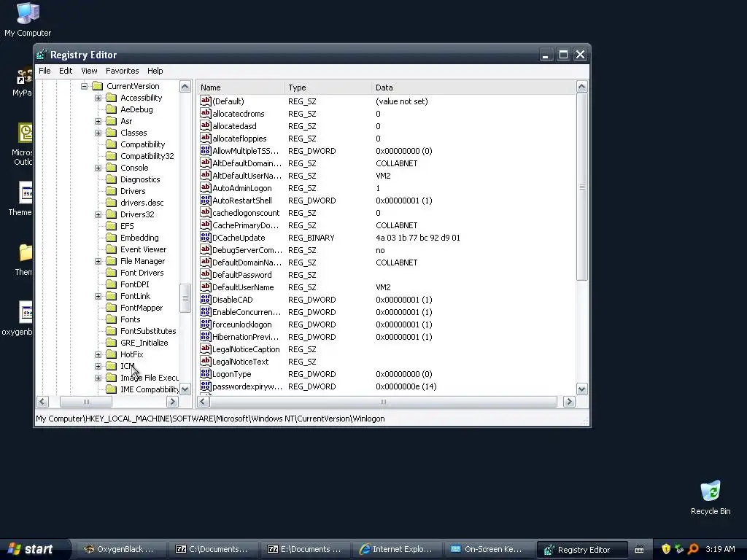This screenshot has width=747, height=560.
Task: Expand the File Manager key
Action: pos(98,262)
